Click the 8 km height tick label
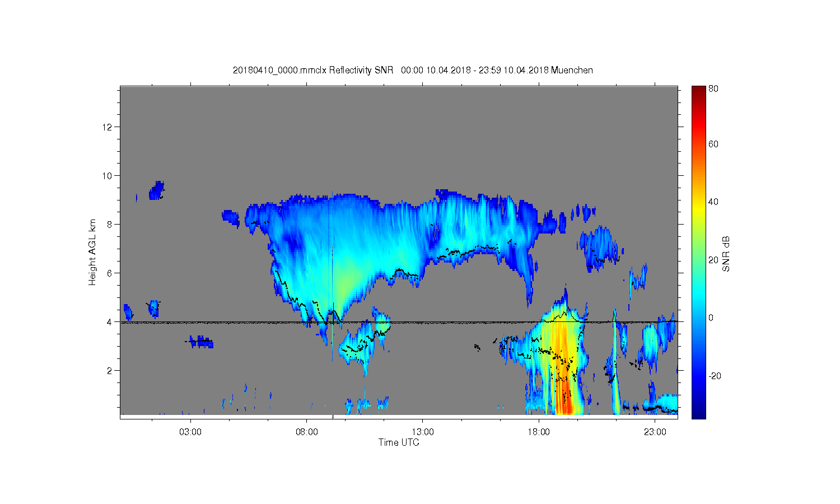Screen dimensions: 840x504 pos(109,225)
